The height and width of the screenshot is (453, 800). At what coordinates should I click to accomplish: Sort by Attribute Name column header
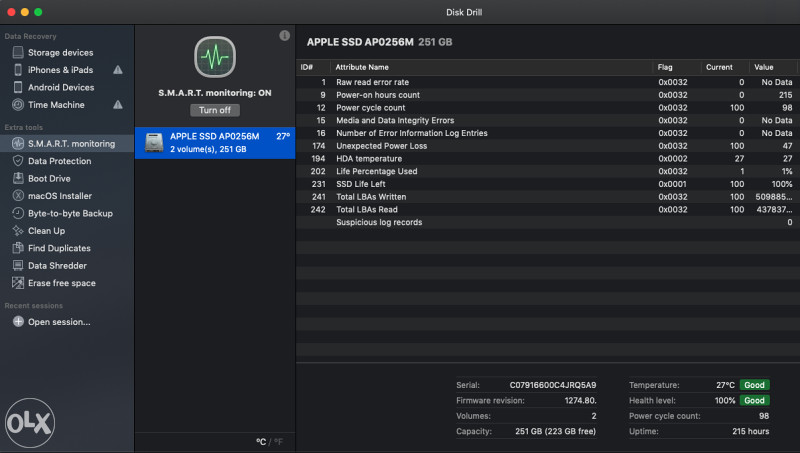362,67
